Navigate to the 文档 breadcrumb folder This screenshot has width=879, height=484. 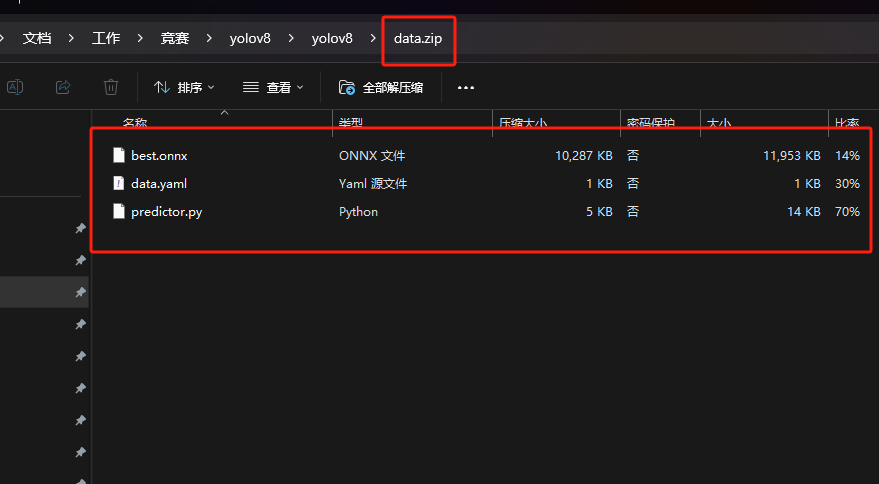point(37,39)
